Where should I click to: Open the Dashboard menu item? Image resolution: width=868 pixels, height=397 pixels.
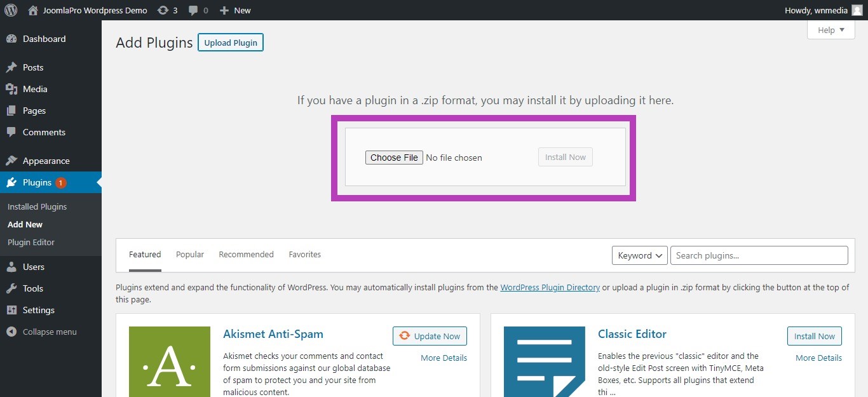(x=51, y=39)
